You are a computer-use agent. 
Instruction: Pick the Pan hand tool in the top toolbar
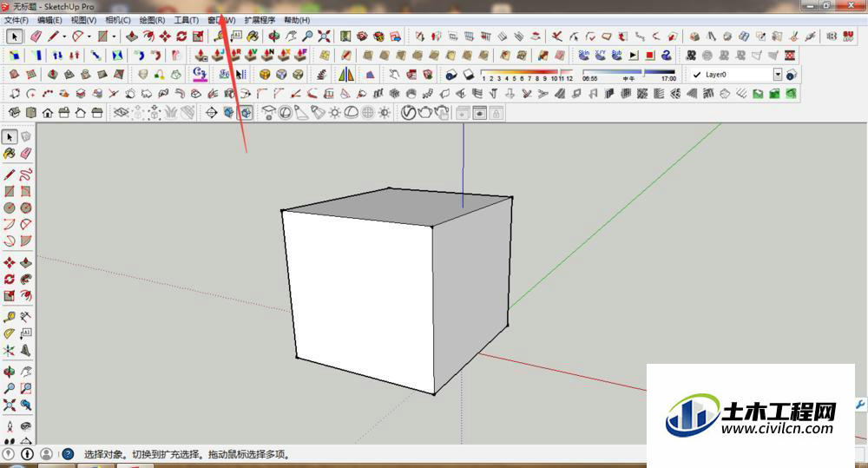[291, 36]
